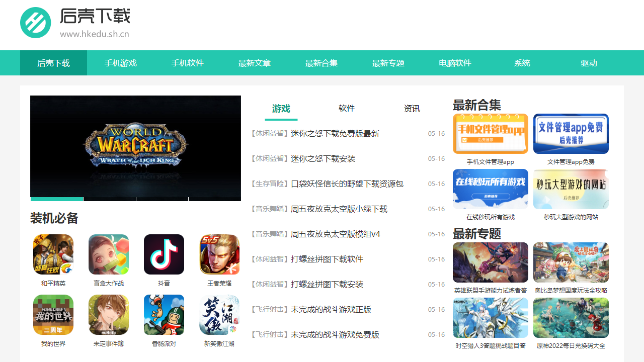644x362 pixels.
Task: Open the 英雄联盟手游能力试炼者答 topic thumbnail
Action: (491, 262)
